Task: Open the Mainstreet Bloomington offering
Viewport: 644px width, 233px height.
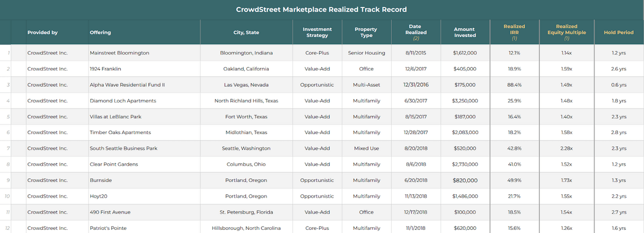Action: (x=119, y=53)
